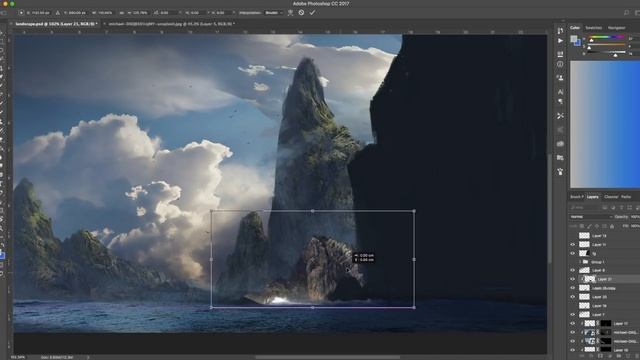Select the foreground color swatch in Color panel
The image size is (640, 360).
pos(574,39)
